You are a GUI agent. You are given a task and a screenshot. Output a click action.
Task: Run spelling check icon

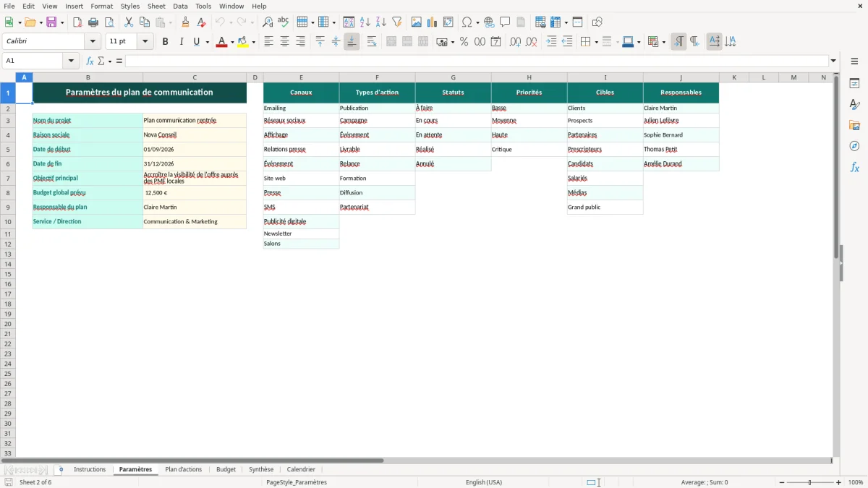(284, 22)
